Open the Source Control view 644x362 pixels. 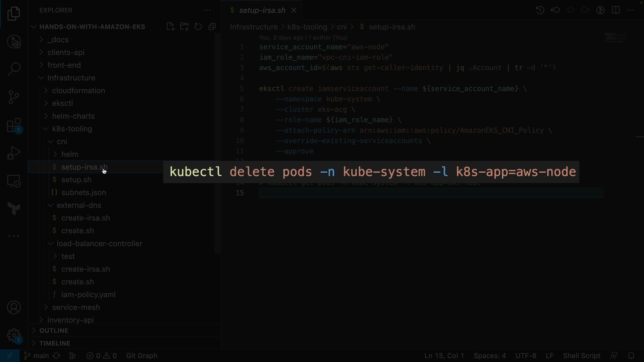pos(14,97)
